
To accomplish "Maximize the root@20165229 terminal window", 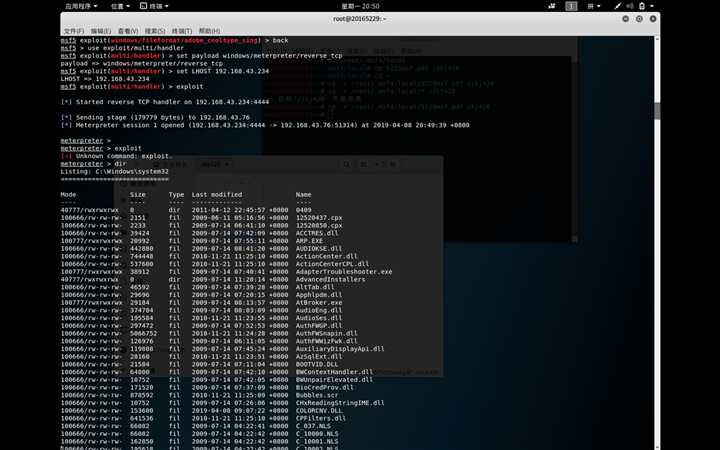I will pos(639,19).
